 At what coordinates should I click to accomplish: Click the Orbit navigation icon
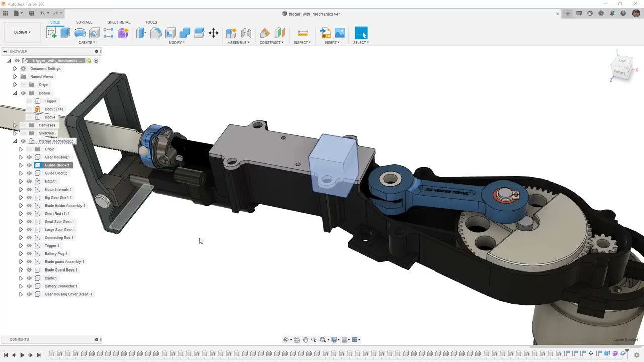pyautogui.click(x=286, y=340)
